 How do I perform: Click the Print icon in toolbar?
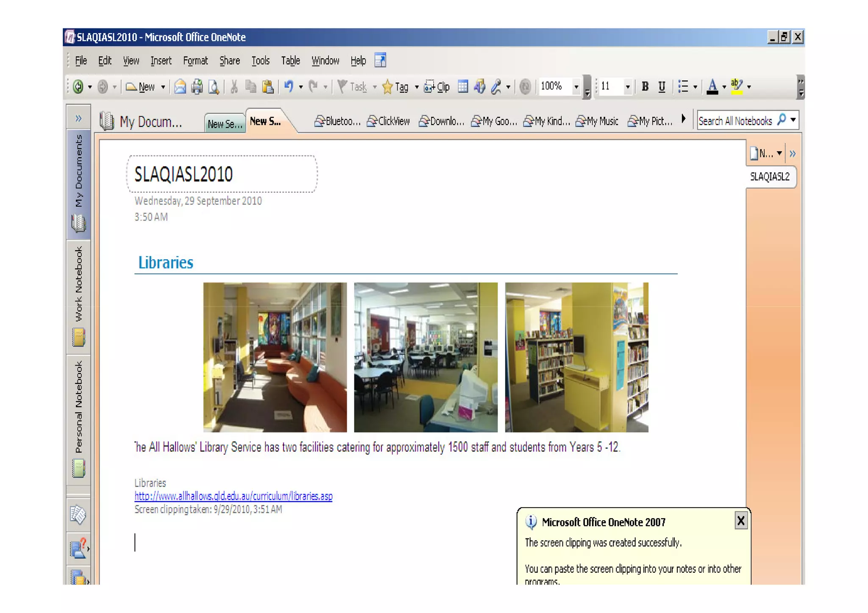click(197, 86)
